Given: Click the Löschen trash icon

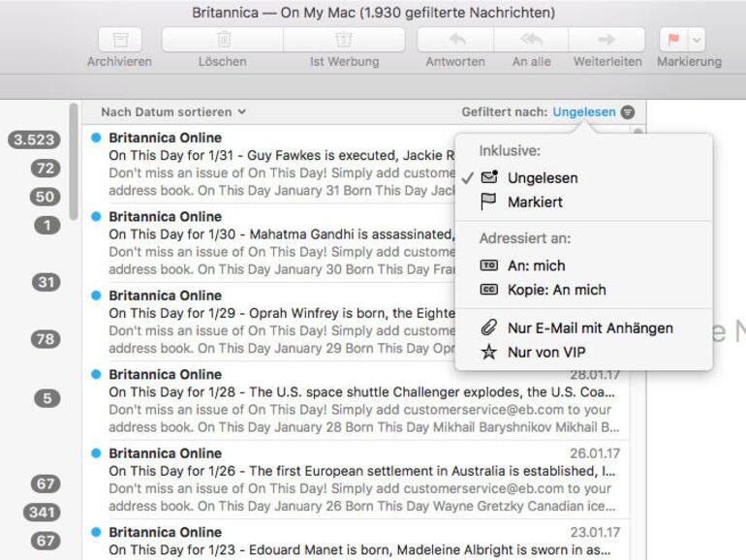Looking at the screenshot, I should coord(223,40).
